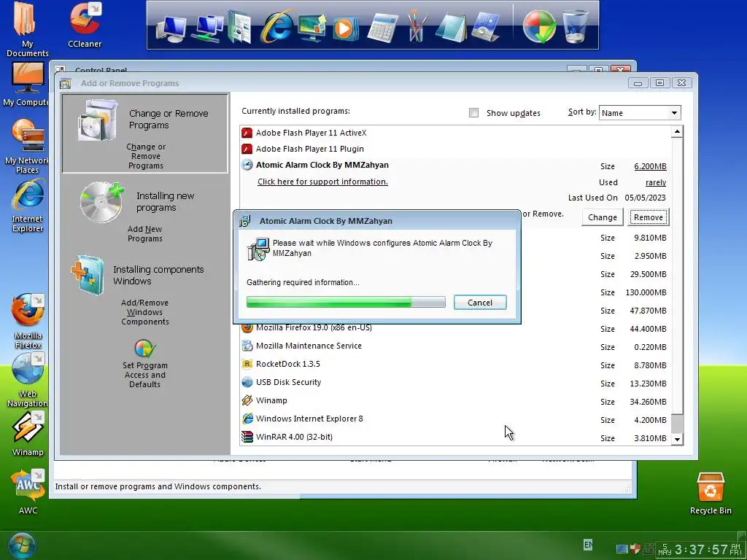
Task: Select Adobe Flash Player 11 ActiveX entry
Action: [455, 133]
